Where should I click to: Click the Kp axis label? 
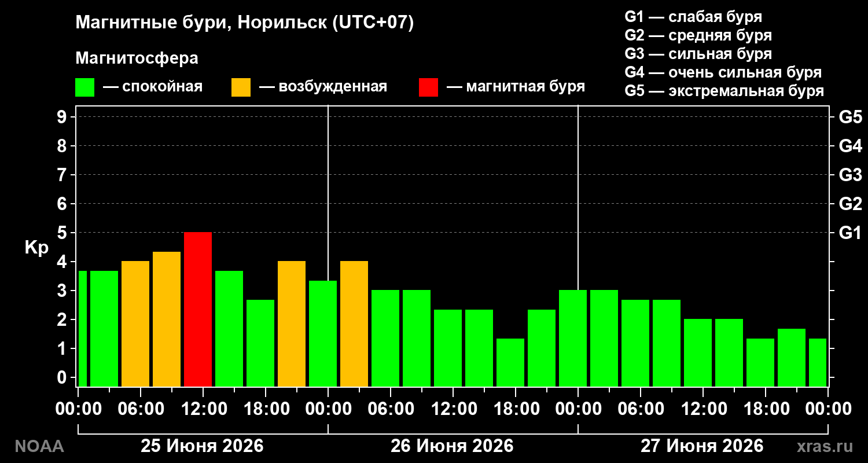click(36, 248)
